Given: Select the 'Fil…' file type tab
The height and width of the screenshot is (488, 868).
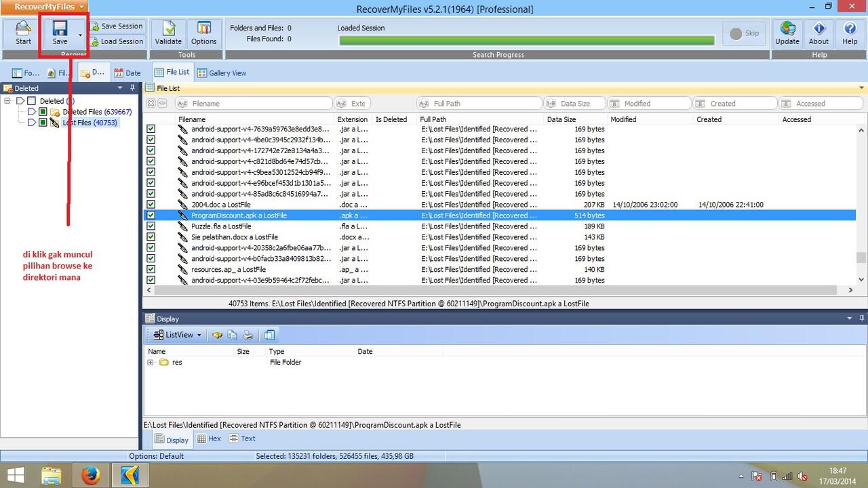Looking at the screenshot, I should (59, 73).
